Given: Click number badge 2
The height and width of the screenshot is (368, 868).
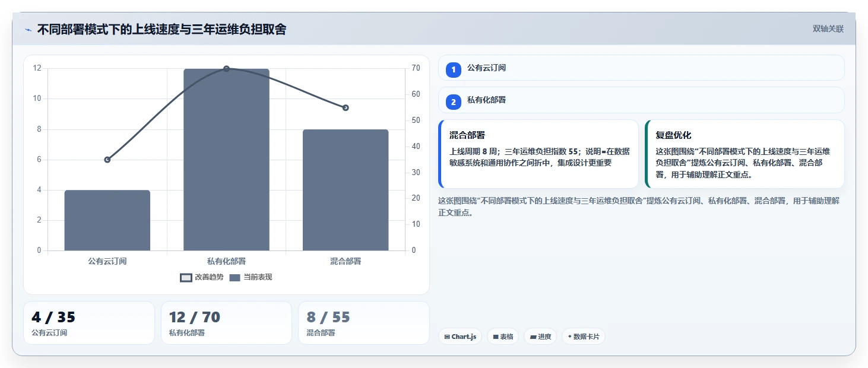Looking at the screenshot, I should click(x=454, y=102).
